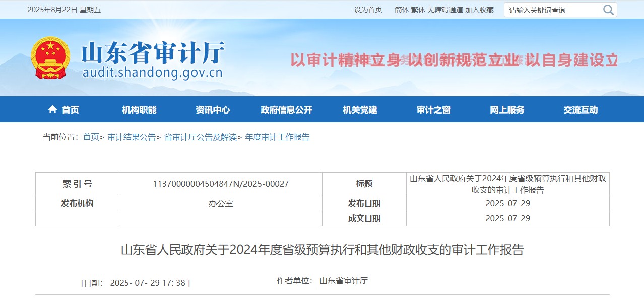644x307 pixels.
Task: Click the 发布日期 value 2025-07-29
Action: (508, 204)
